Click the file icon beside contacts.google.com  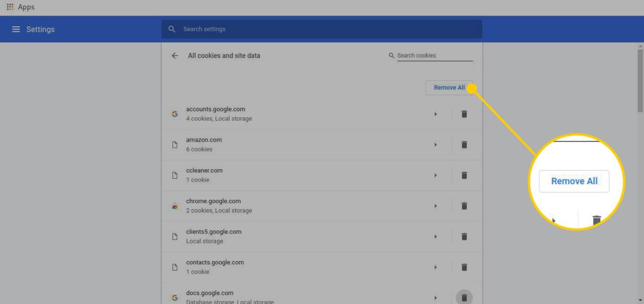tap(175, 267)
